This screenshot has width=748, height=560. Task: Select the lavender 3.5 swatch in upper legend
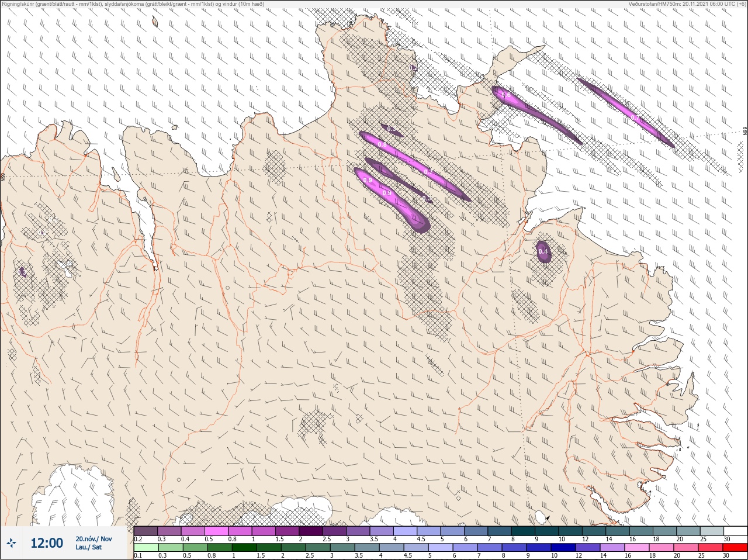382,531
